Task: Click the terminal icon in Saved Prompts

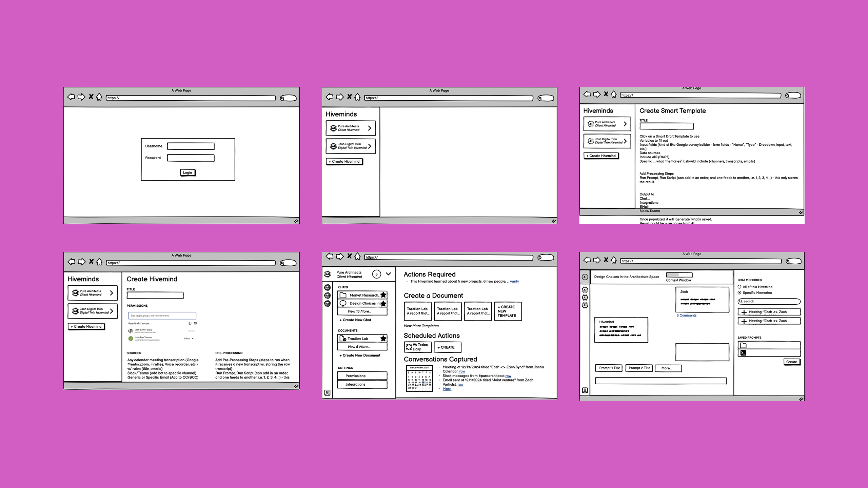Action: [x=743, y=353]
